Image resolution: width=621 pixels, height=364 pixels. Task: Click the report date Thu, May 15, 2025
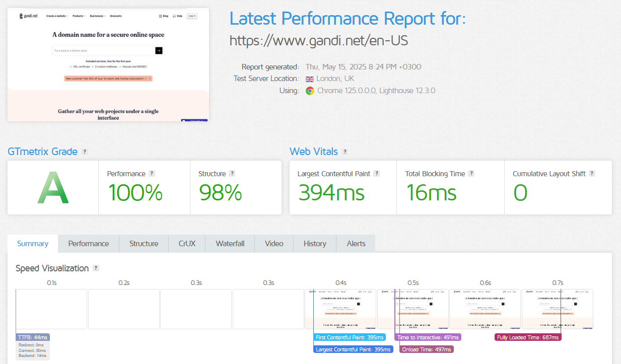363,67
